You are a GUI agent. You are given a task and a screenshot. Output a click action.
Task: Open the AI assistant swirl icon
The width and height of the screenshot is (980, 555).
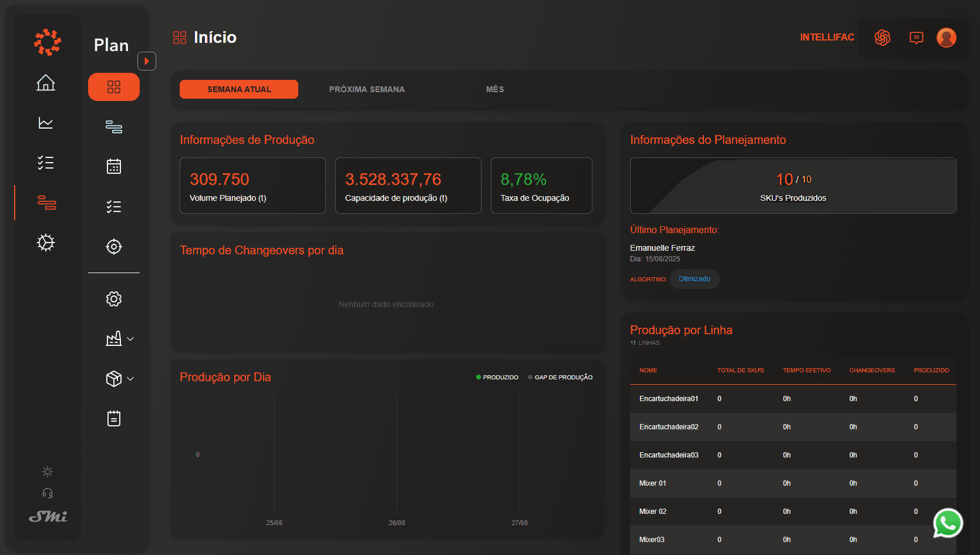coord(883,38)
